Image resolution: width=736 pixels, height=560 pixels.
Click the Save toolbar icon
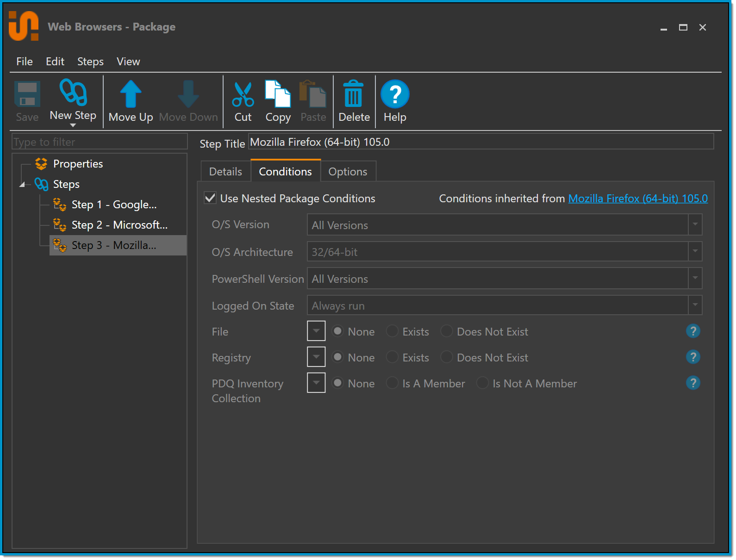coord(27,94)
